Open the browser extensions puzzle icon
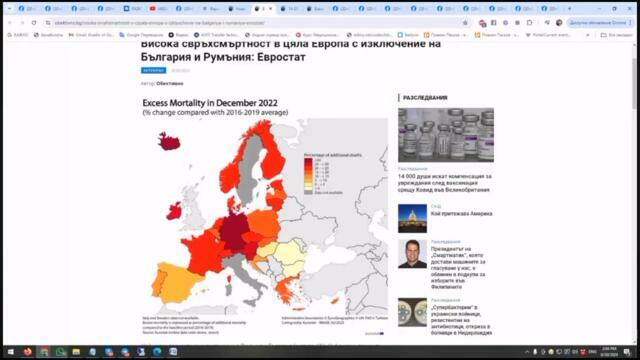The image size is (640, 360). [x=529, y=23]
